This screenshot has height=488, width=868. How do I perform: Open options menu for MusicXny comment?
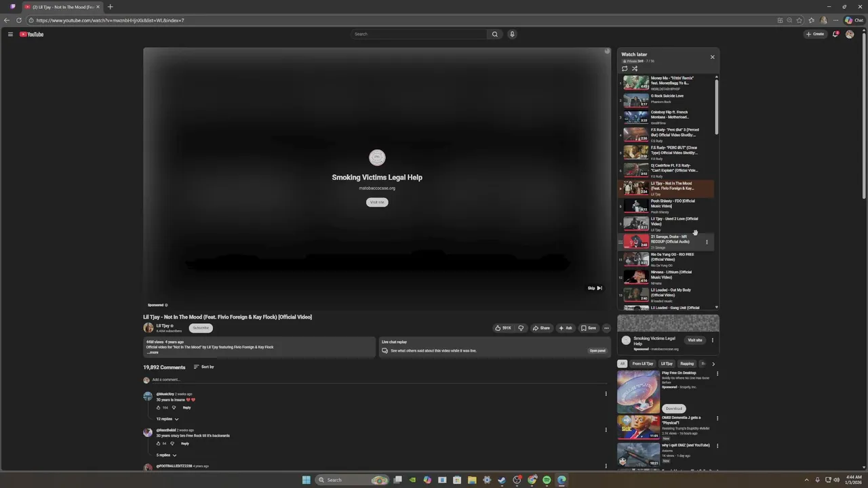pos(606,394)
